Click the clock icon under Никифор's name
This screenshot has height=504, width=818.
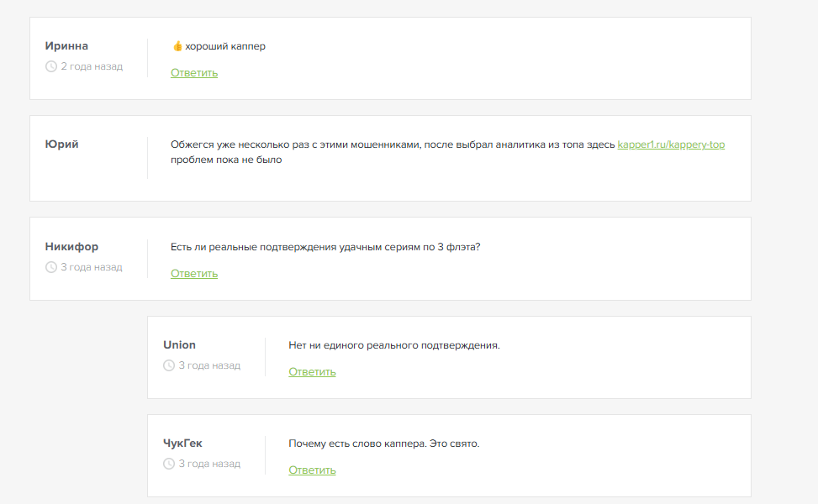click(x=50, y=267)
